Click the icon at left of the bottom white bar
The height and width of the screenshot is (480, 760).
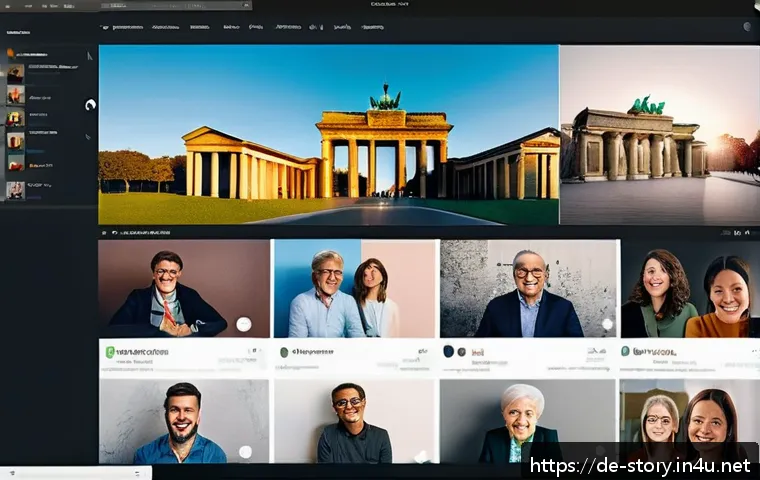[x=12, y=473]
